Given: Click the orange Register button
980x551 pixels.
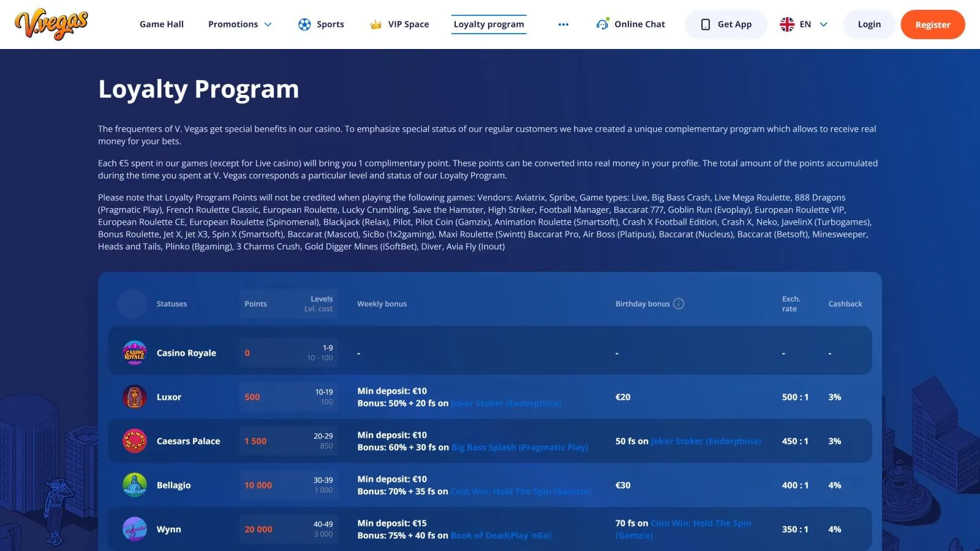Looking at the screenshot, I should click(x=933, y=24).
